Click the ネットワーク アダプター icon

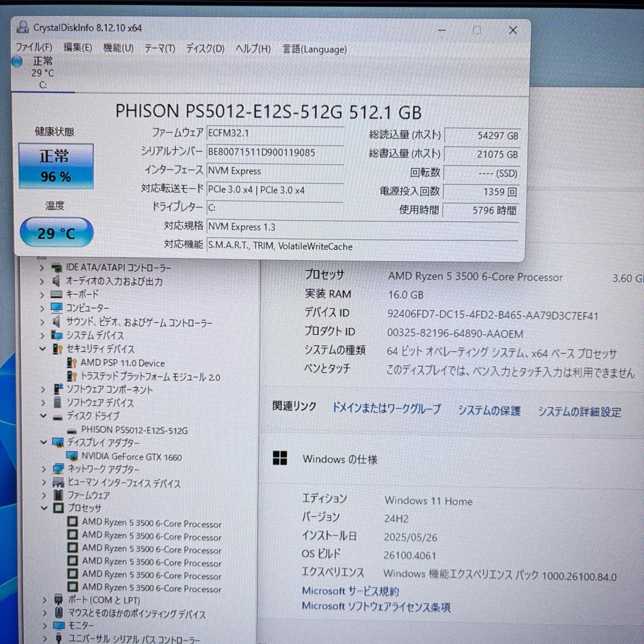coord(58,469)
